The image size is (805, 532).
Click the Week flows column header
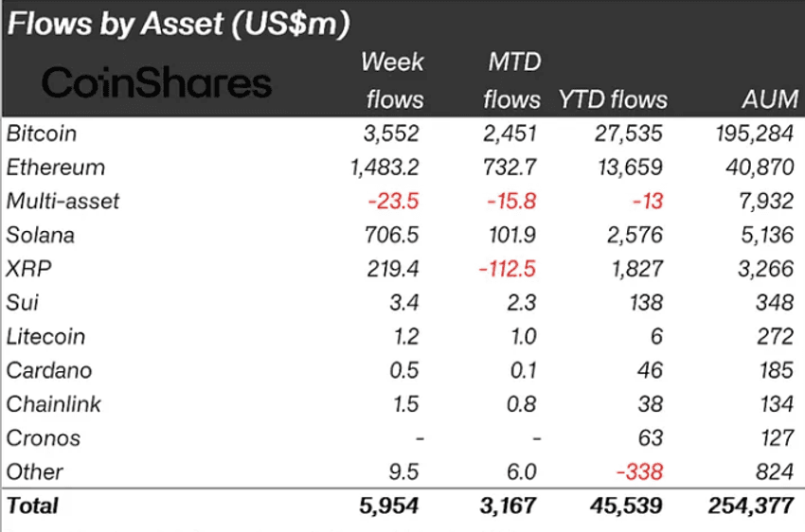coord(392,81)
